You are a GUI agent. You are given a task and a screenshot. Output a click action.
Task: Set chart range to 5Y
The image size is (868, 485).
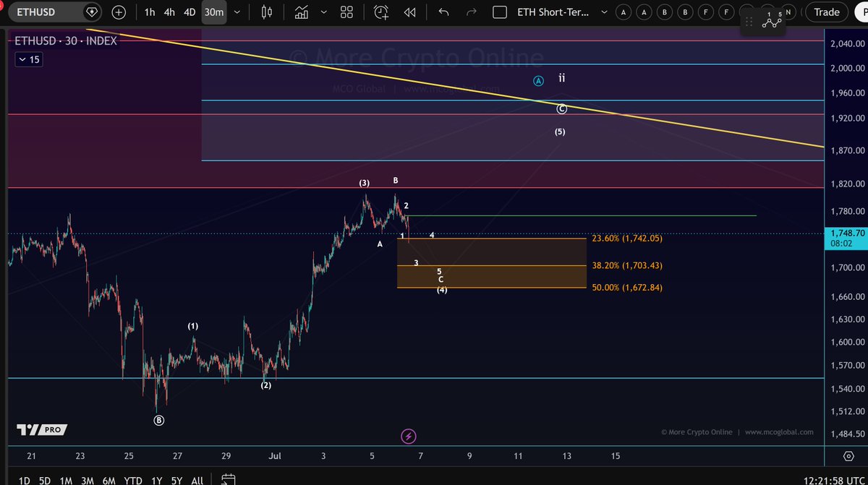point(176,480)
